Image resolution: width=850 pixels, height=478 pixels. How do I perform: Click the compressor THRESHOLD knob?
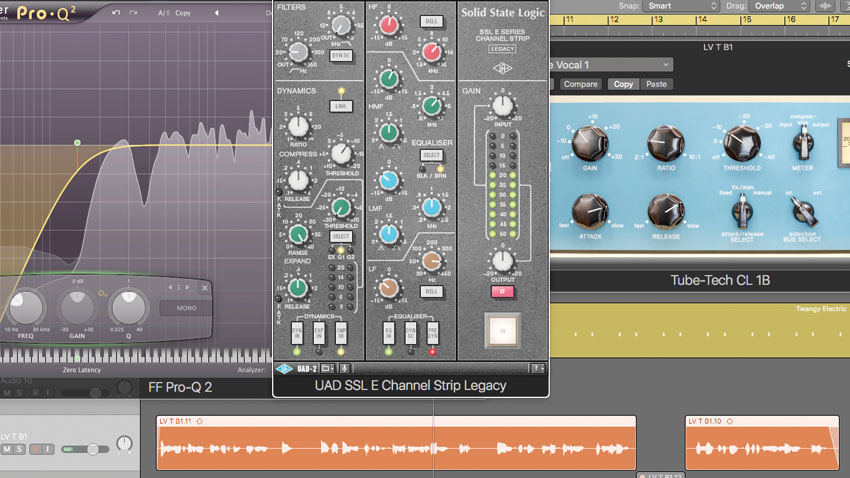pyautogui.click(x=341, y=154)
